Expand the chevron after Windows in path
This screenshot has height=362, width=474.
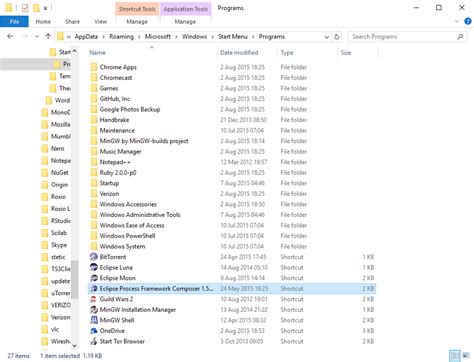212,37
